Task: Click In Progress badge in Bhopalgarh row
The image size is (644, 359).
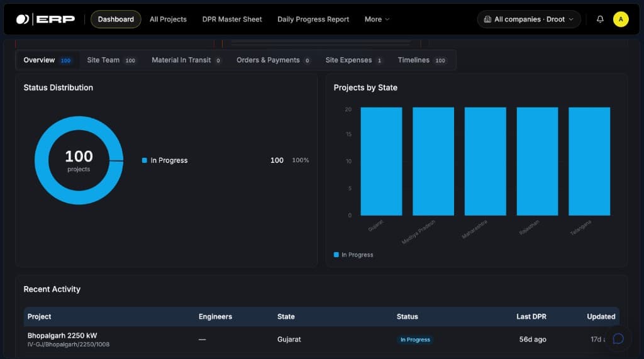Action: pos(415,340)
